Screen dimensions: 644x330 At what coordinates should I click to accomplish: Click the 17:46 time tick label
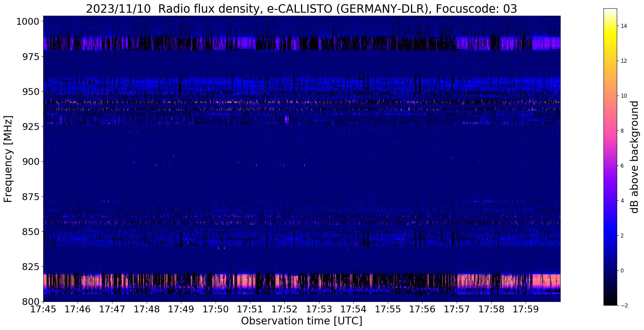pos(78,309)
